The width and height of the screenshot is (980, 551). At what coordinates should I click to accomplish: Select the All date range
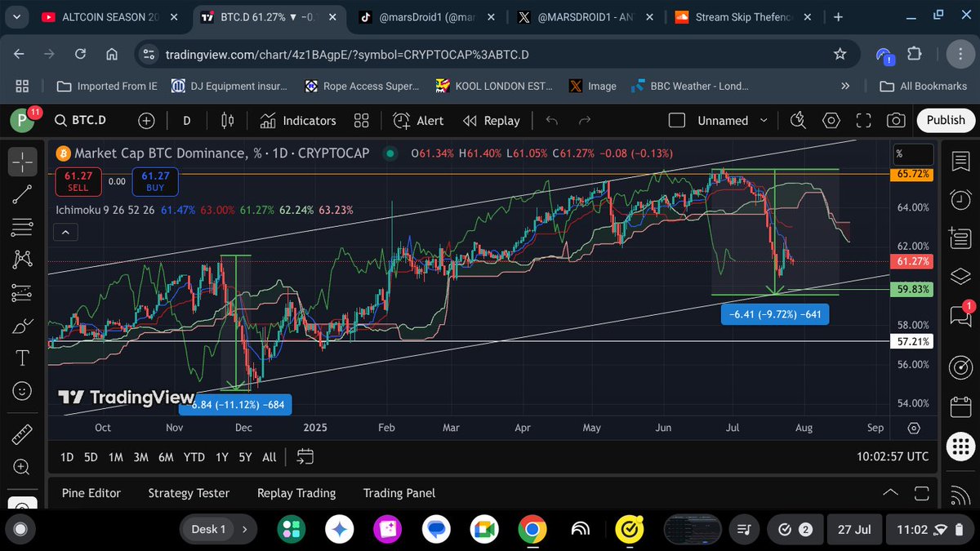pyautogui.click(x=269, y=457)
